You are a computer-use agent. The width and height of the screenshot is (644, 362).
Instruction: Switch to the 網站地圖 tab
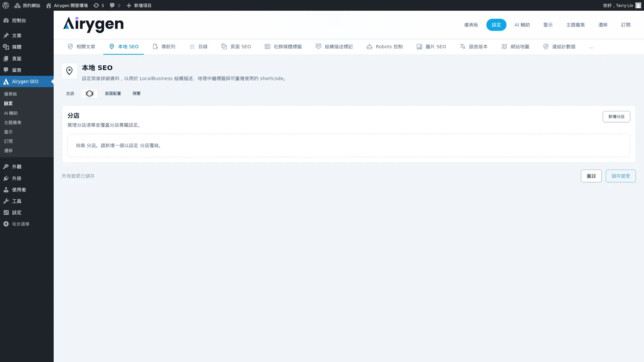515,47
